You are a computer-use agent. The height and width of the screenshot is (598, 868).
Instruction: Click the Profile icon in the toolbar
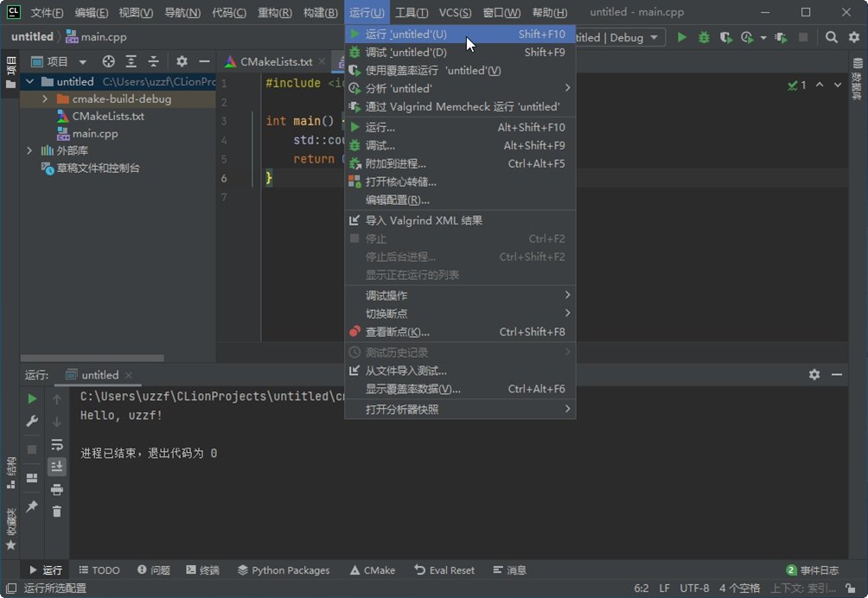point(747,37)
